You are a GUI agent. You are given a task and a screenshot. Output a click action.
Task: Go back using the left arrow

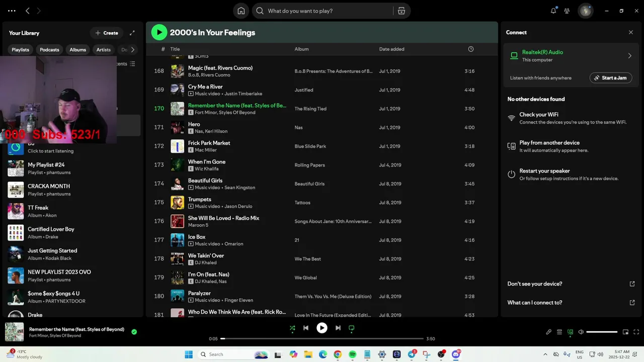point(28,11)
